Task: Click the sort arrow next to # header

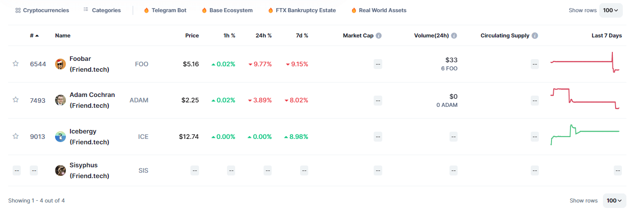Action: [37, 36]
